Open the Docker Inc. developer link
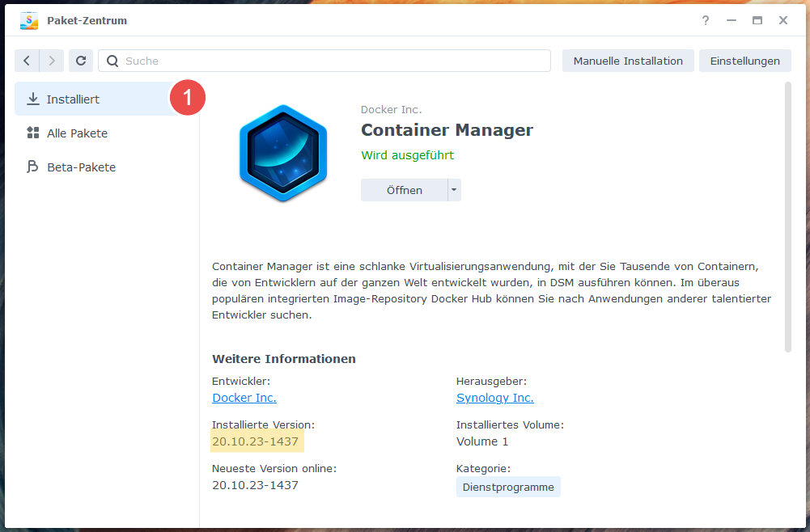The image size is (810, 532). tap(244, 398)
